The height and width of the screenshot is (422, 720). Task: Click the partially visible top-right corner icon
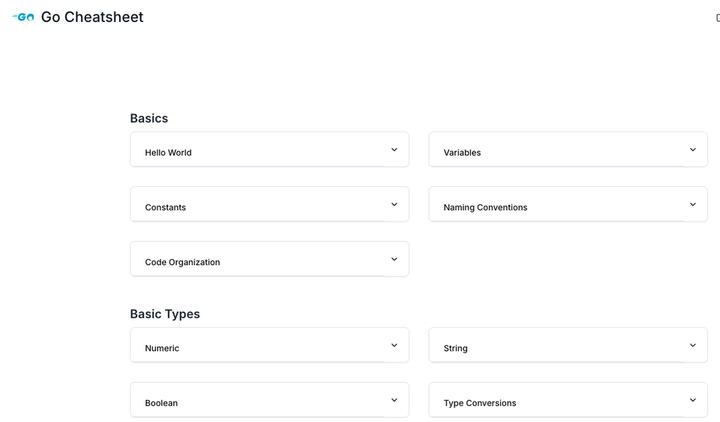click(x=716, y=18)
